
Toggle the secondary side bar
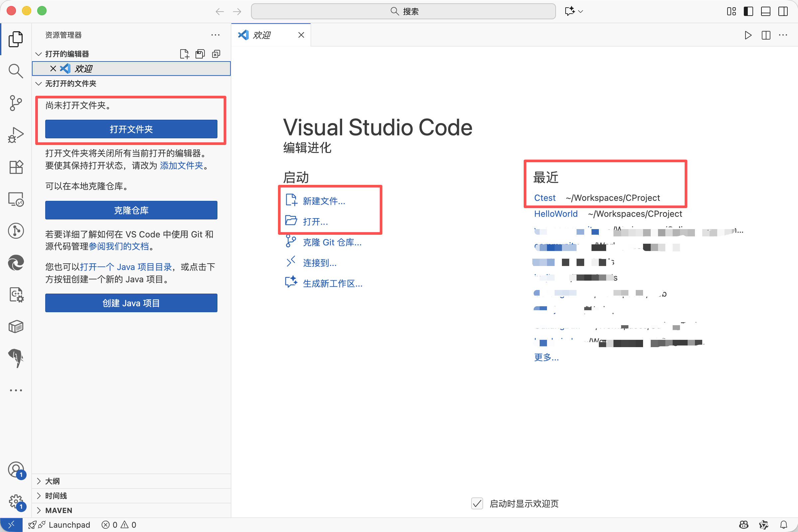tap(783, 11)
